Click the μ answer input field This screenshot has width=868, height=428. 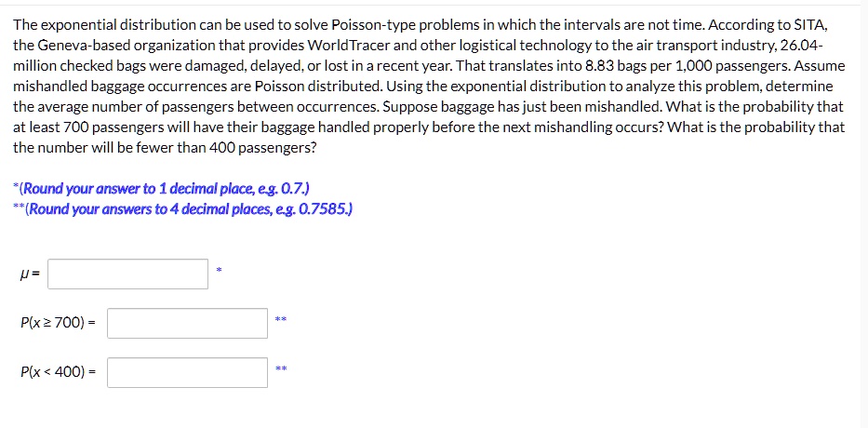coord(127,274)
